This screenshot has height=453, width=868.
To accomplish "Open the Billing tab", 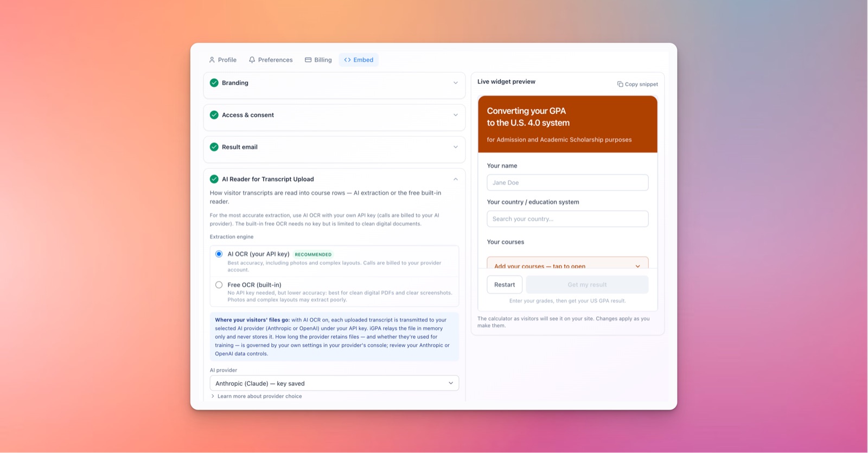I will (x=318, y=60).
